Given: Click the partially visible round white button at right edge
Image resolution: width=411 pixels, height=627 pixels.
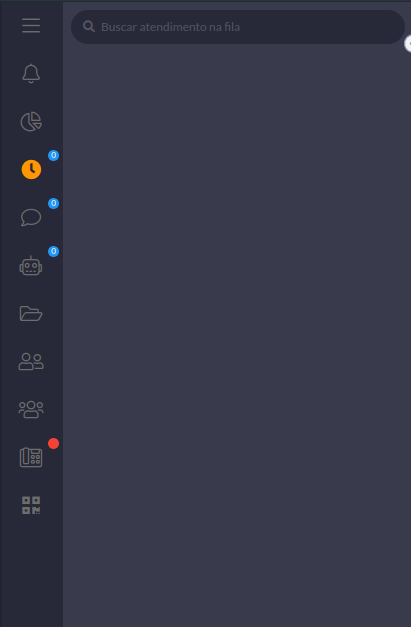Looking at the screenshot, I should tap(408, 44).
